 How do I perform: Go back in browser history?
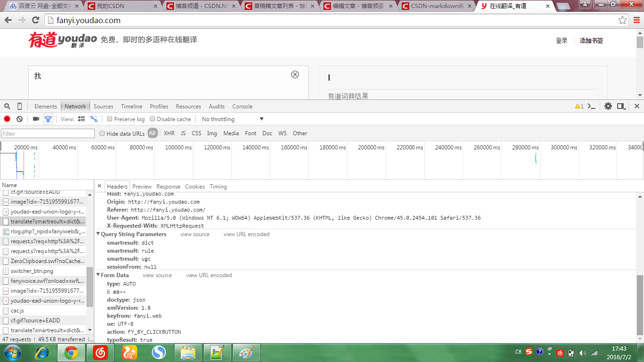(8, 20)
